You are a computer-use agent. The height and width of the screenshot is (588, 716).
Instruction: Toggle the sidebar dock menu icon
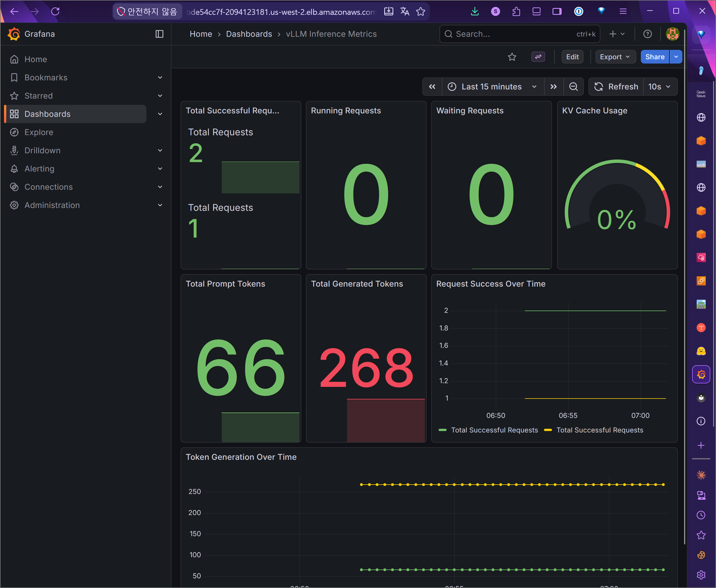pos(159,34)
